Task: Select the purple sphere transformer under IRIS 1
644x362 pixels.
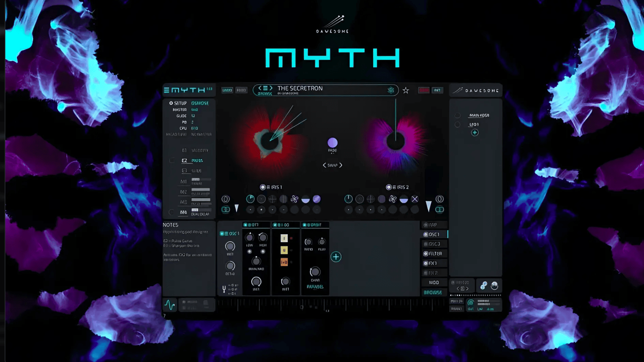Action: coord(316,199)
